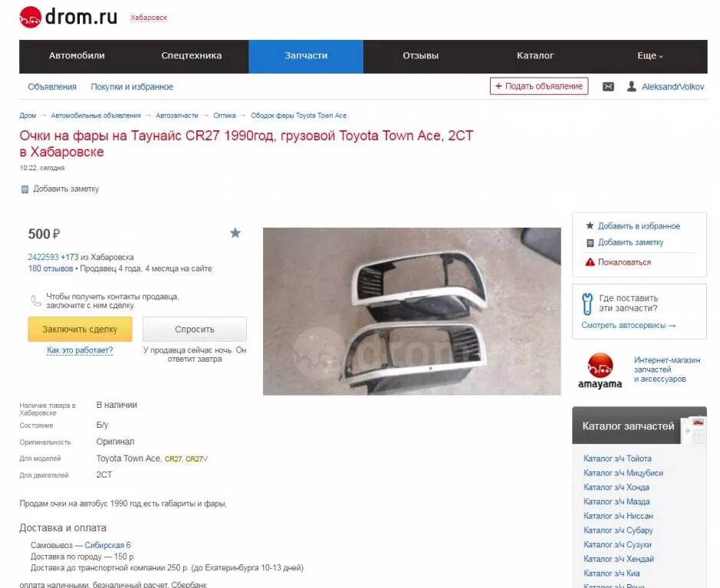Click the wrench icon in Где поставить
720x588 pixels.
[x=587, y=304]
